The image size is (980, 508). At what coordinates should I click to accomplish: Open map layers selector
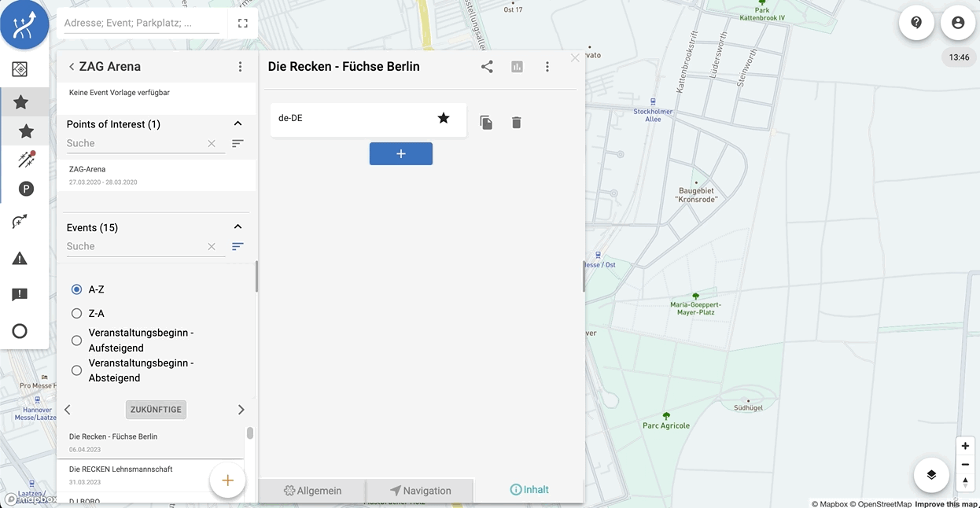pyautogui.click(x=931, y=475)
